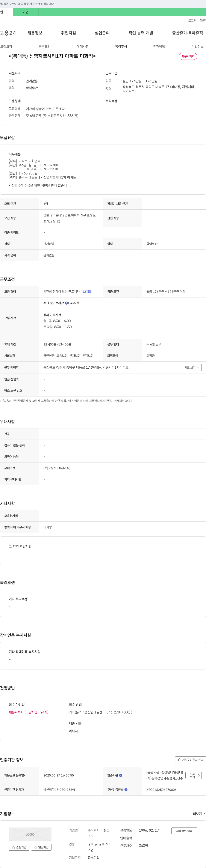Viewport: 206px width, 868px height.
Task: Select job title 신영지웰시티1차 아파트 미화직
Action: coord(52,56)
